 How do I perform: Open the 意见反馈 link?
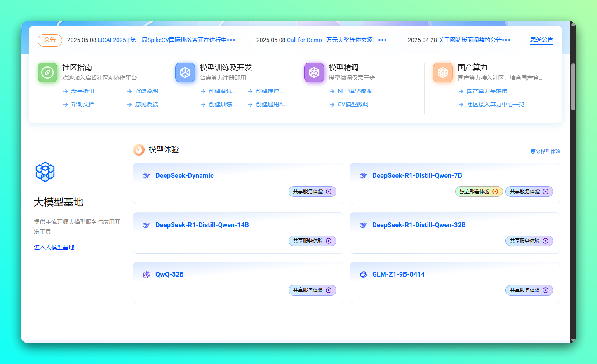point(147,105)
